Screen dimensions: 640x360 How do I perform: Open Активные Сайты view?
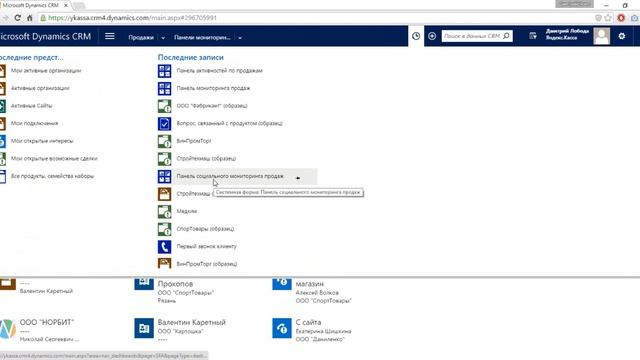pyautogui.click(x=31, y=106)
